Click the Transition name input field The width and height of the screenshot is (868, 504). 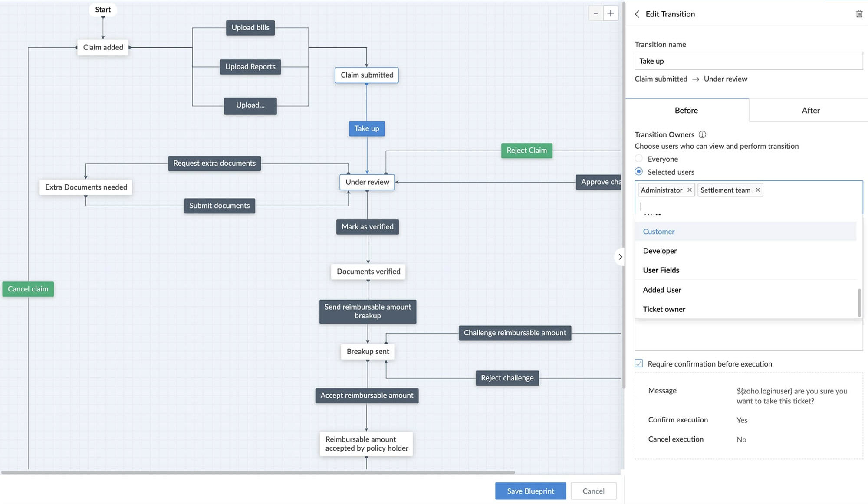748,61
